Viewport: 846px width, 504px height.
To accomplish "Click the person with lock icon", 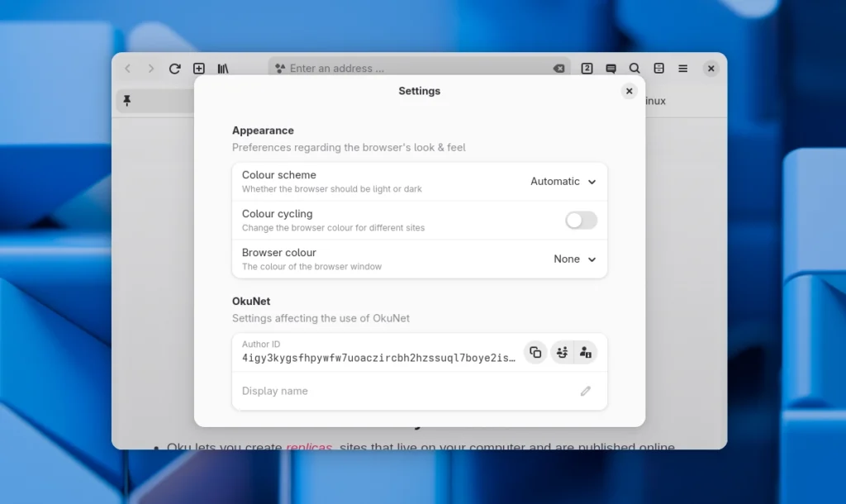I will coord(586,352).
